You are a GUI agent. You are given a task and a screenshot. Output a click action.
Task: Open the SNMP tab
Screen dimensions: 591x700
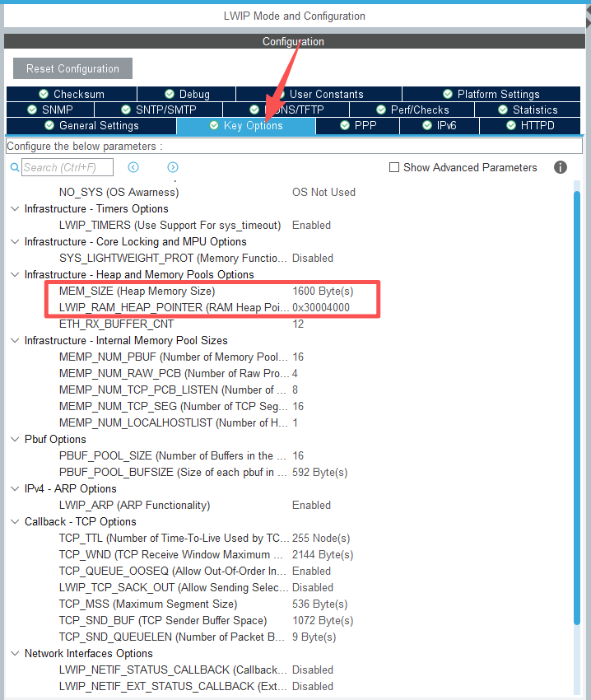tap(50, 110)
